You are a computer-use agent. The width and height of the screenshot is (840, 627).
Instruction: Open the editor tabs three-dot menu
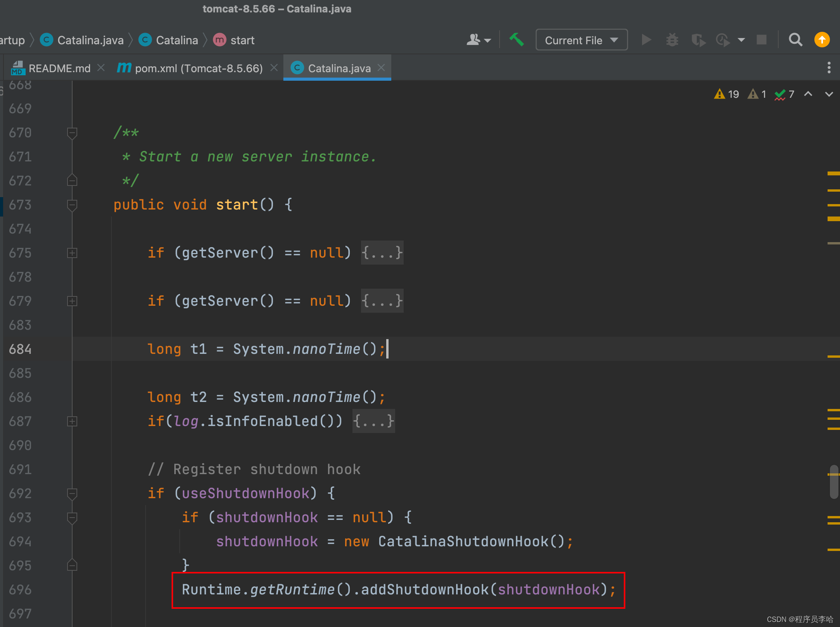[829, 68]
